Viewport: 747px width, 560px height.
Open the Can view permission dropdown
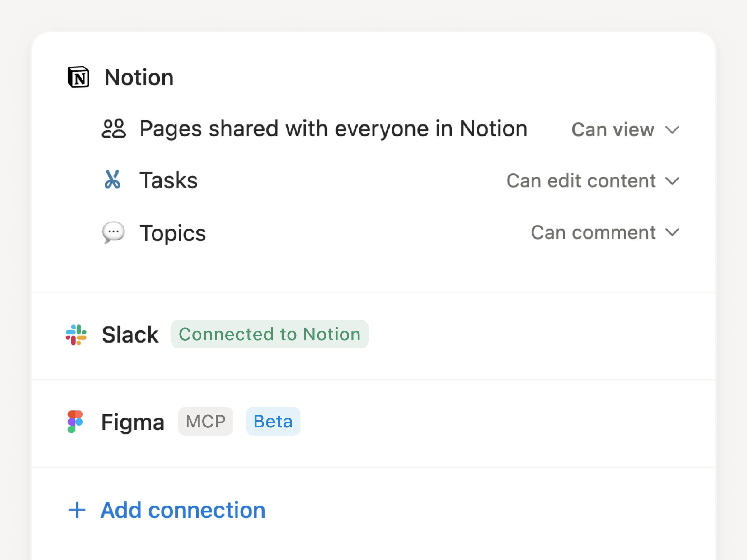[625, 130]
